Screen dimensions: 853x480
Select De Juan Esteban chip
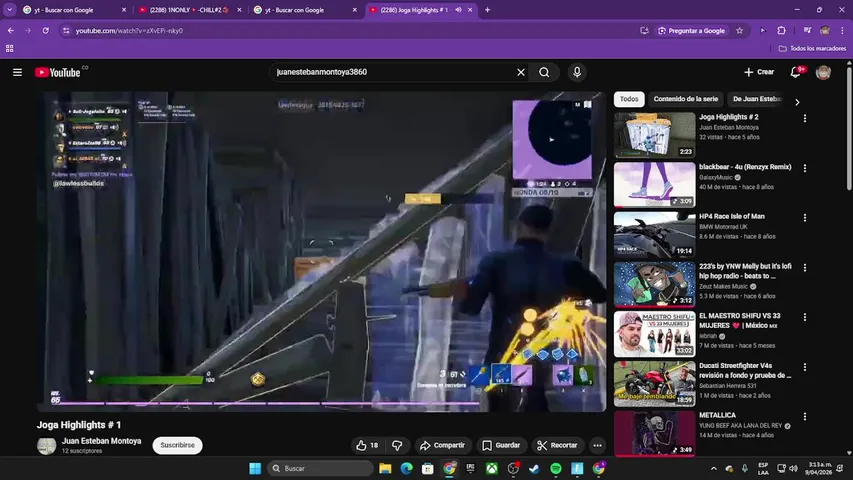tap(757, 99)
